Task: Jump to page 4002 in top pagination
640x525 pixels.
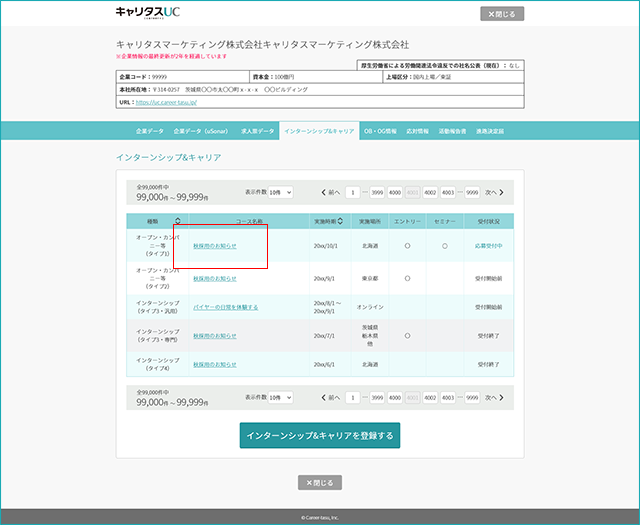Action: click(x=430, y=192)
